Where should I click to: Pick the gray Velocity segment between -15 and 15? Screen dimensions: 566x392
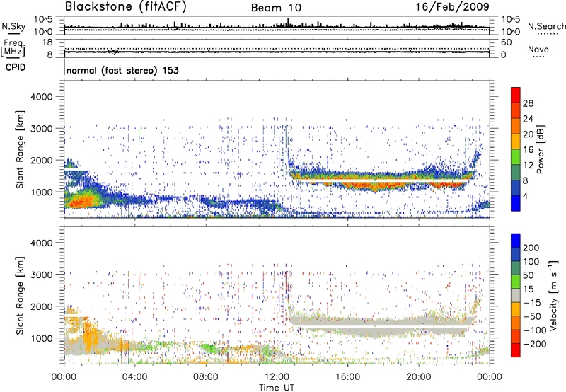516,295
